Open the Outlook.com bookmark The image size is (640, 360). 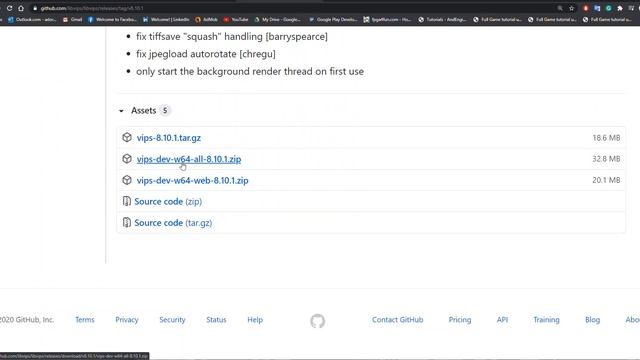click(x=32, y=19)
